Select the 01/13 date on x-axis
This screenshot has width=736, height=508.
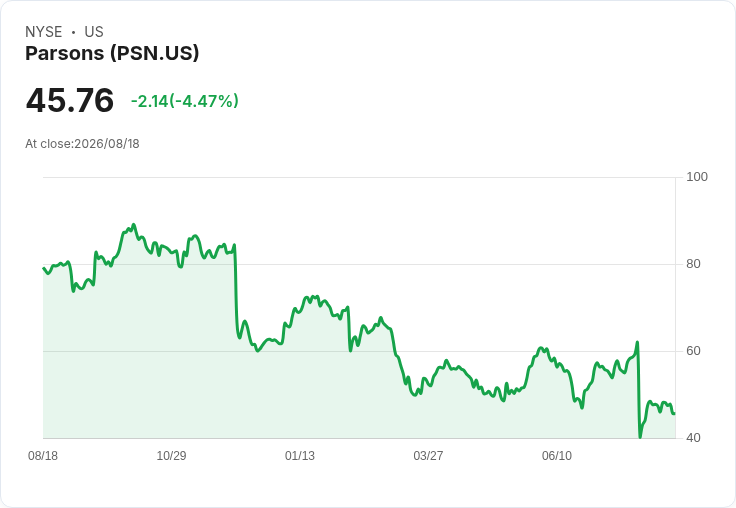(300, 456)
